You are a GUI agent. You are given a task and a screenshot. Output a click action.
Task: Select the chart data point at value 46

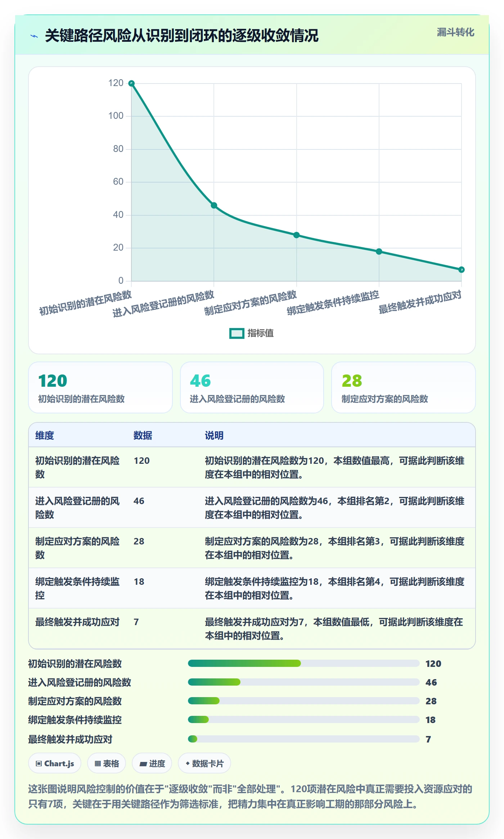click(x=214, y=206)
